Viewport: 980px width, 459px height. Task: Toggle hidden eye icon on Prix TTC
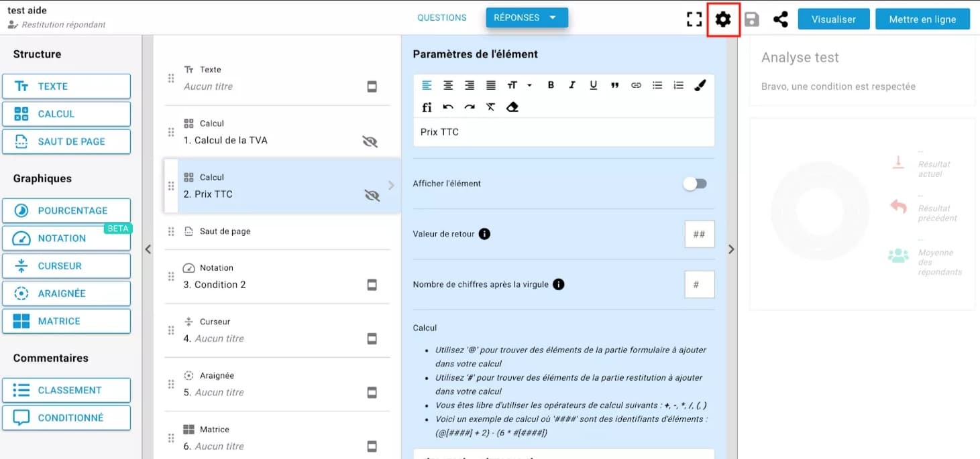(371, 195)
